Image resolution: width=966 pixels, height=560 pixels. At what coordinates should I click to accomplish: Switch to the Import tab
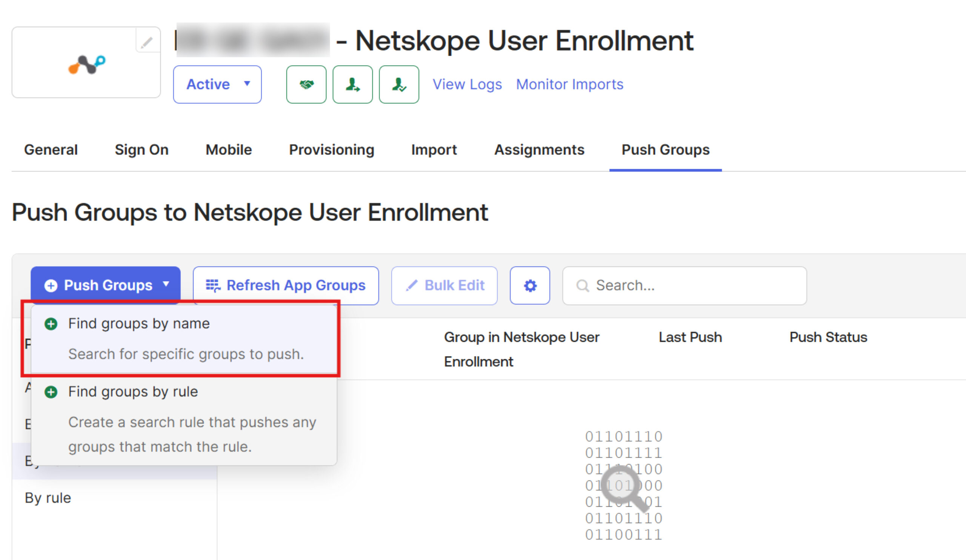point(434,150)
